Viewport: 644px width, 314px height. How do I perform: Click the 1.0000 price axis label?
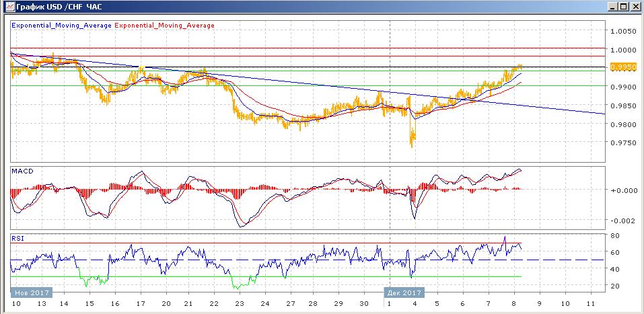coord(624,50)
